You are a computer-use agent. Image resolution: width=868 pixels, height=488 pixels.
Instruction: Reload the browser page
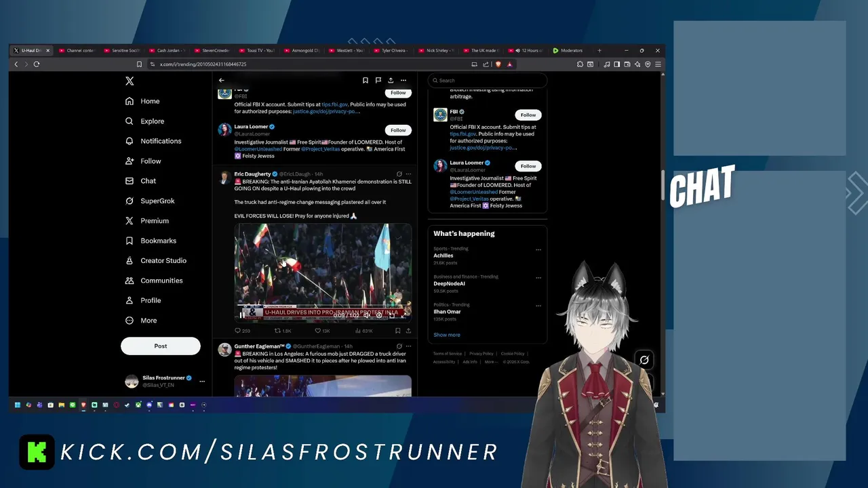pyautogui.click(x=37, y=64)
